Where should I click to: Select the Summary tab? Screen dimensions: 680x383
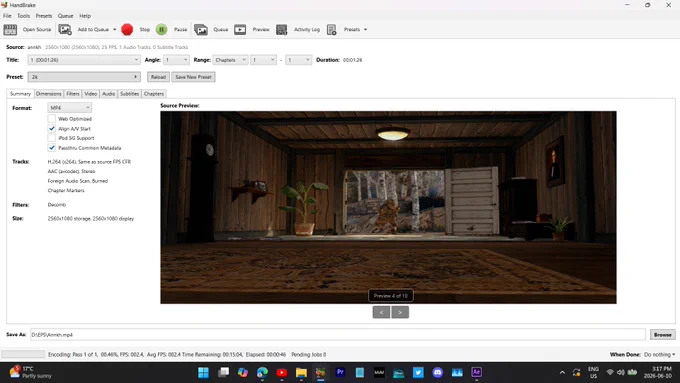point(20,94)
